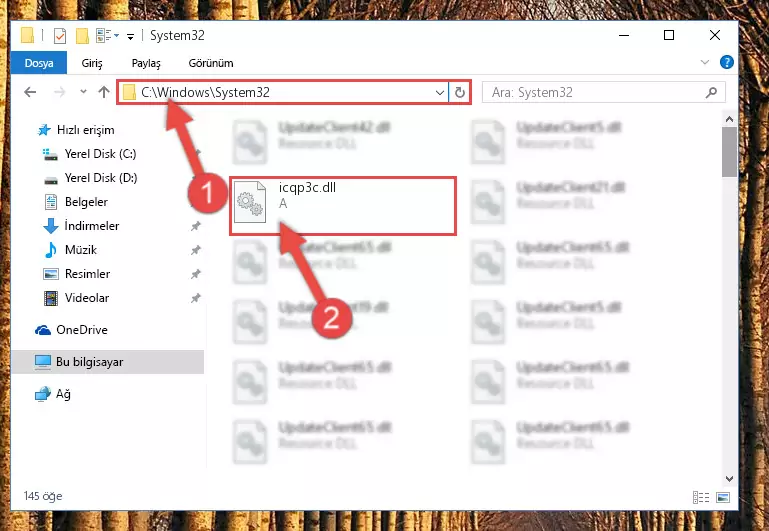The height and width of the screenshot is (531, 769).
Task: Click the 145 öğe item count text
Action: 43,496
